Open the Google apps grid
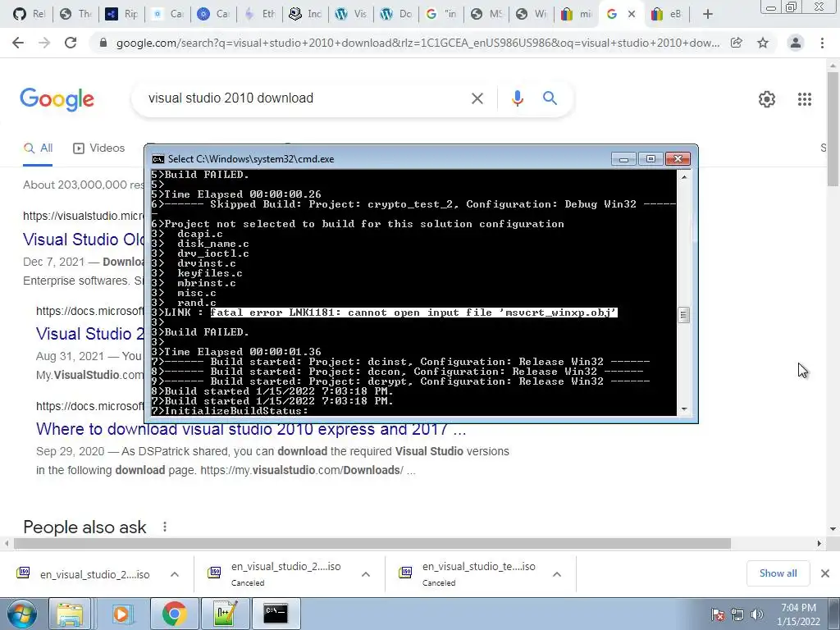 tap(805, 99)
